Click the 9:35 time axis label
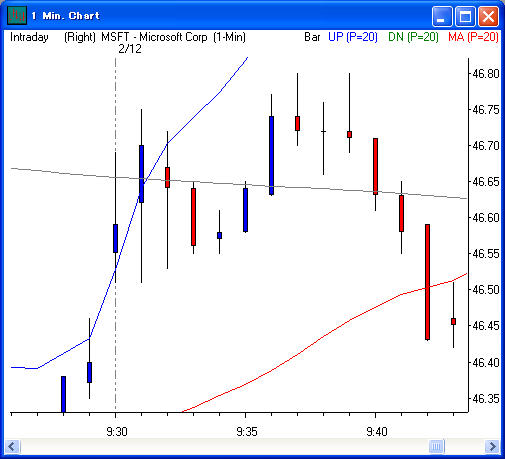505x459 pixels. tap(247, 432)
